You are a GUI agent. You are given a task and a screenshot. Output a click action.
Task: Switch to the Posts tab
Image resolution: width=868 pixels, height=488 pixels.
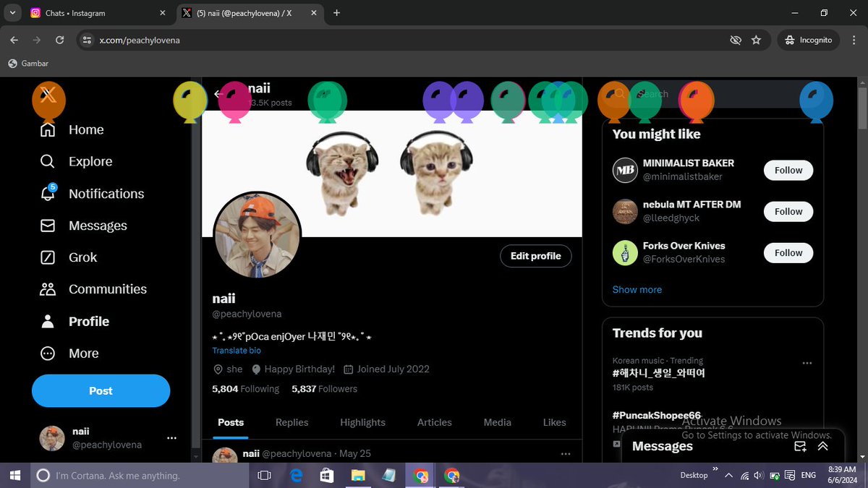(231, 422)
